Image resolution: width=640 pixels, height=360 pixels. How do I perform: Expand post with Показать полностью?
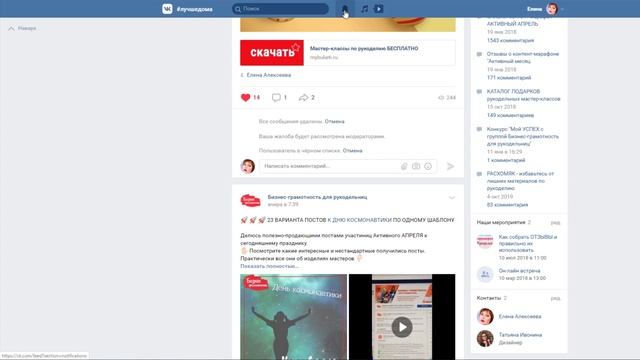click(269, 266)
